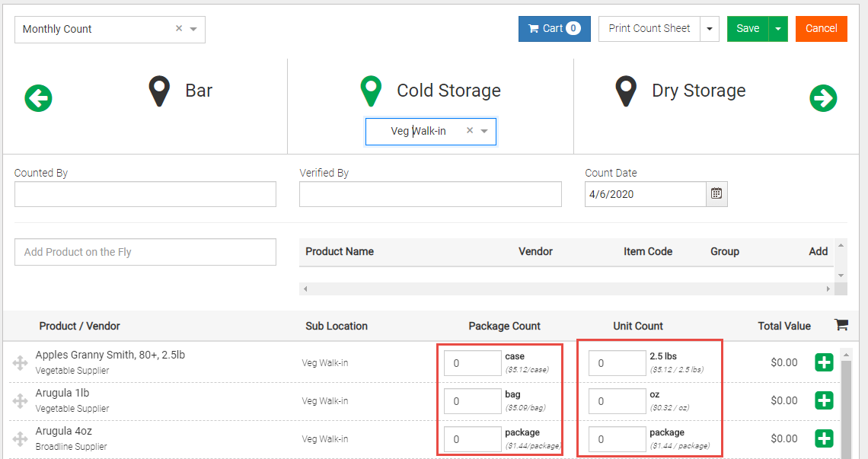Click the product search horizontal scrollbar
This screenshot has height=459, width=868.
click(x=566, y=289)
